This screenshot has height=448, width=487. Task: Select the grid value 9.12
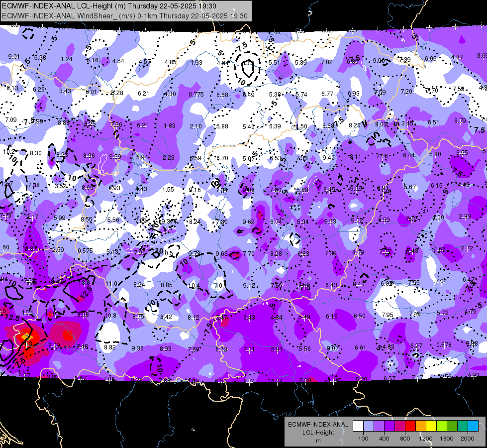click(x=249, y=285)
